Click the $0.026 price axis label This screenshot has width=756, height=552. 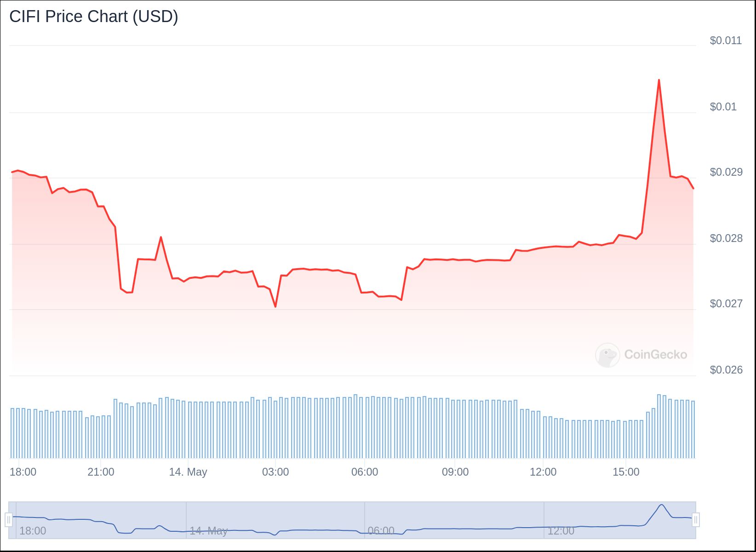(x=726, y=370)
